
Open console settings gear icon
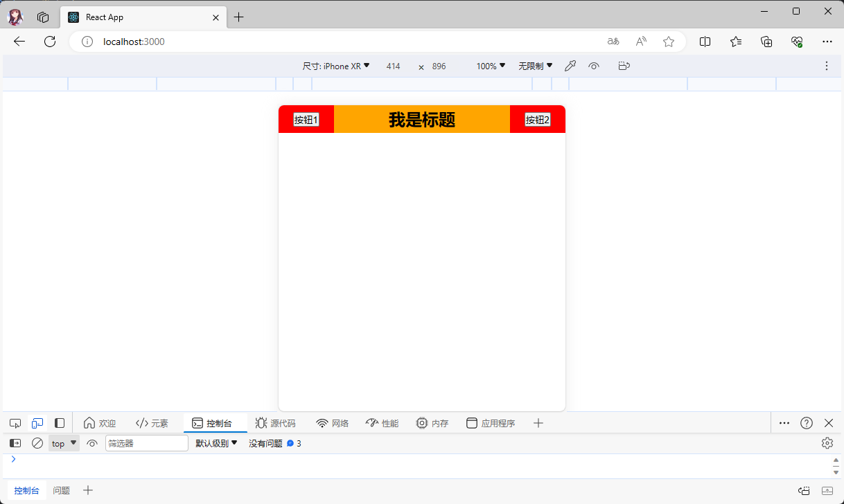[827, 442]
